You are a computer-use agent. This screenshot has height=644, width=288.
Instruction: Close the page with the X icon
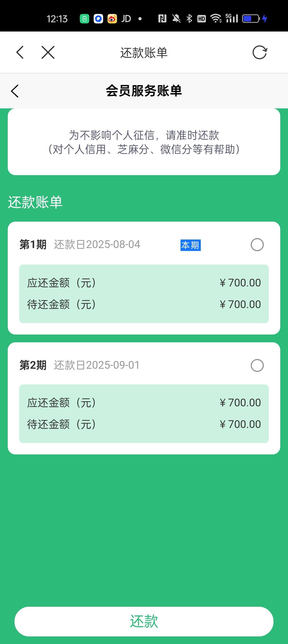(x=48, y=52)
